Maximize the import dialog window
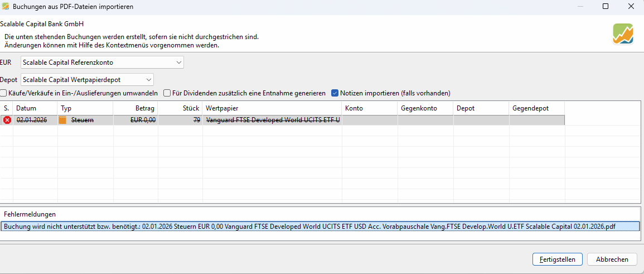Viewport: 644px width, 274px height. tap(606, 7)
